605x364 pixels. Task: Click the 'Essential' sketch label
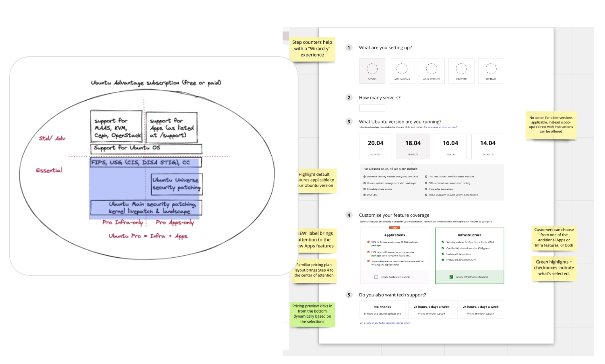pos(49,171)
